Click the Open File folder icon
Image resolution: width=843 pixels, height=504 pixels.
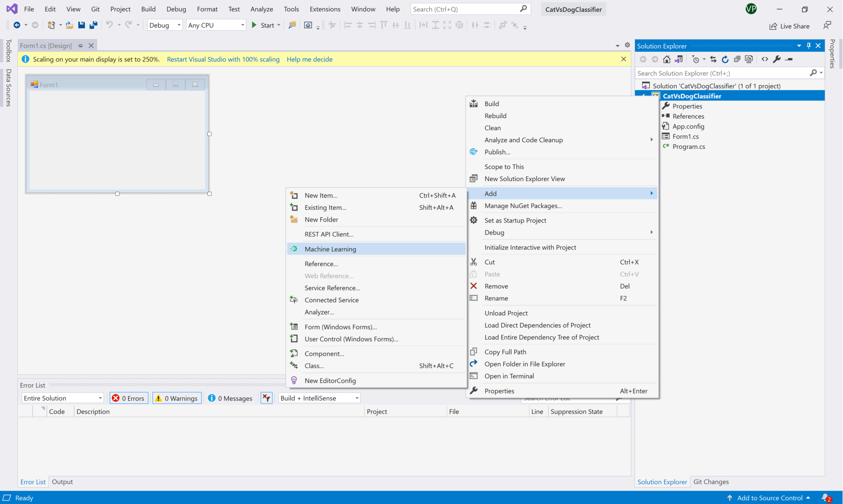[x=70, y=25]
